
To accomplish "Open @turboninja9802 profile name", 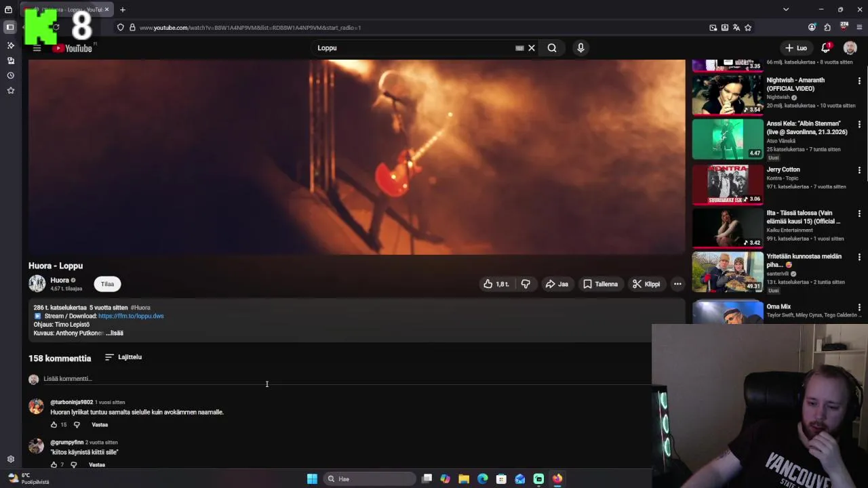I will (x=71, y=402).
